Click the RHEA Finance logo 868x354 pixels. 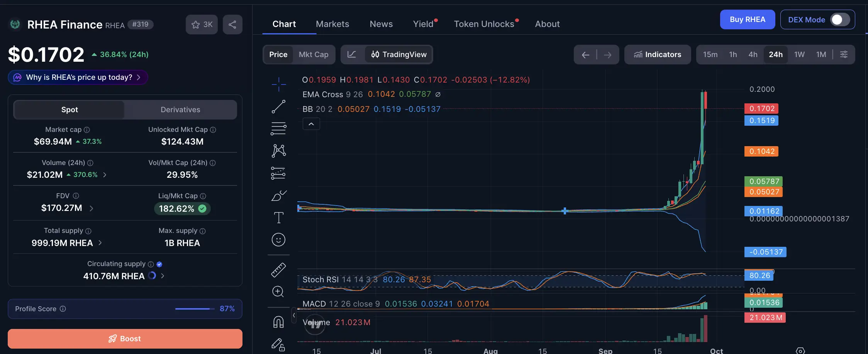(x=15, y=25)
